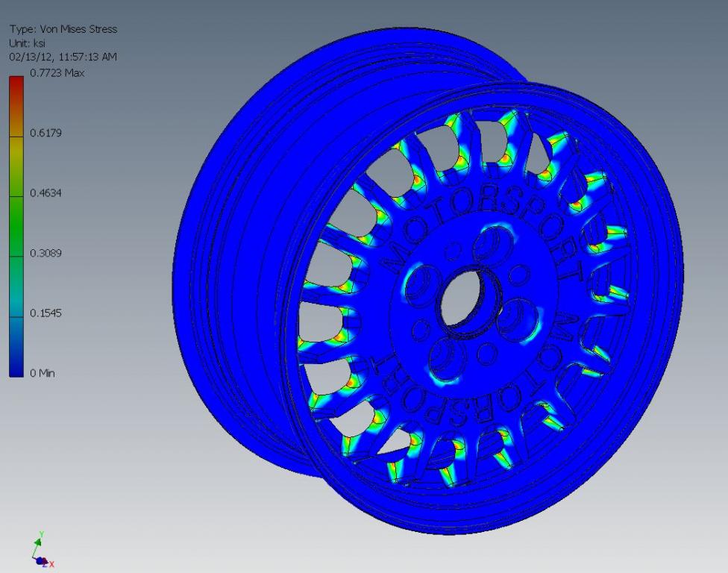Click the stress color legend bar
Screen dimensions: 728x573
tap(16, 227)
